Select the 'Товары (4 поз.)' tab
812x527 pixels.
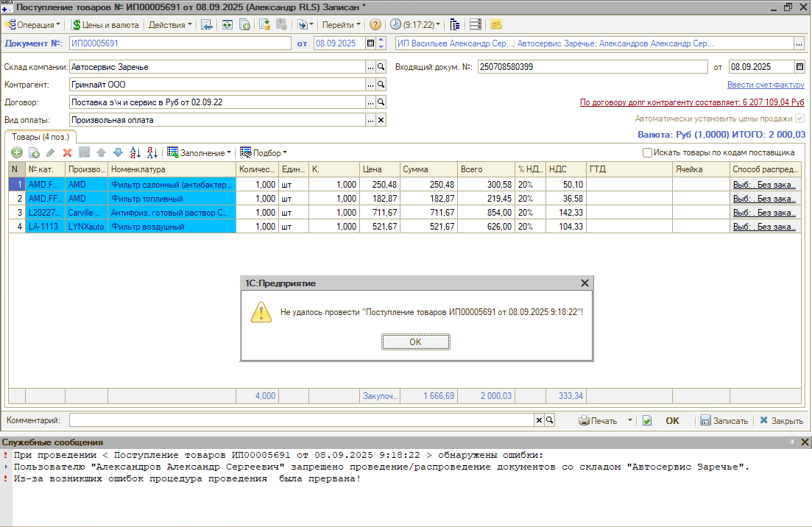40,136
